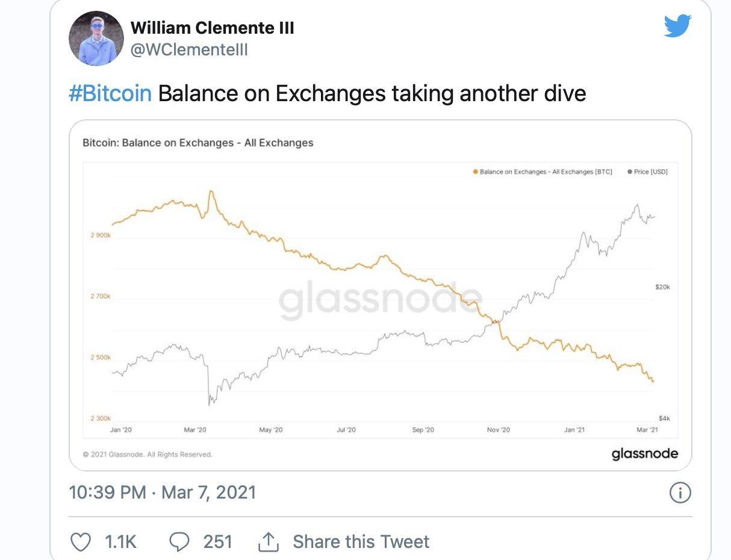
Task: Toggle Price [USD] legend entry
Action: point(650,172)
